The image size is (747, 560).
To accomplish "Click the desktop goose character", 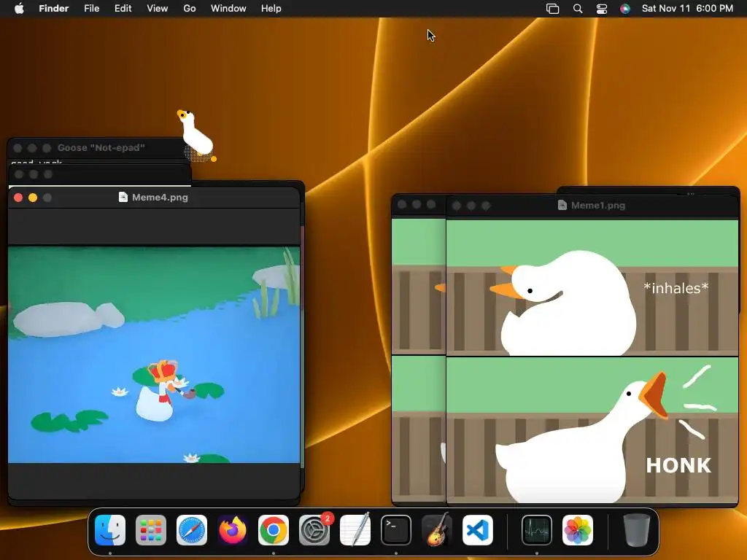I will [196, 136].
